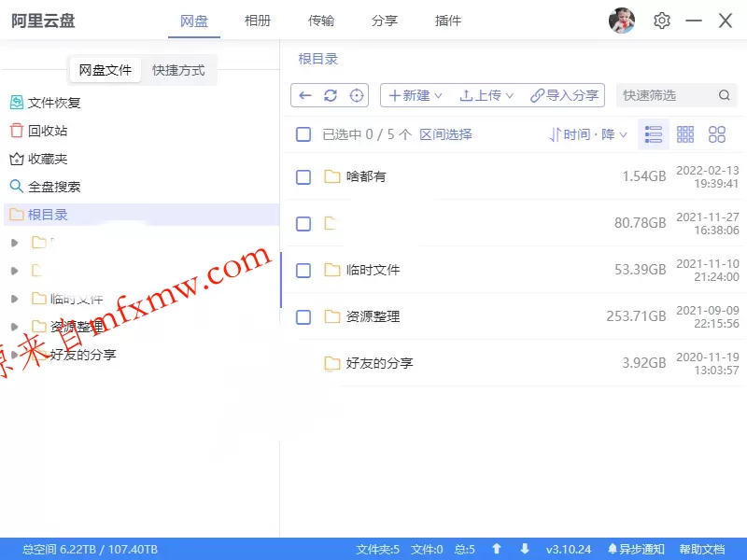Switch to the 传输 tab
Image resolution: width=747 pixels, height=560 pixels.
pos(321,21)
